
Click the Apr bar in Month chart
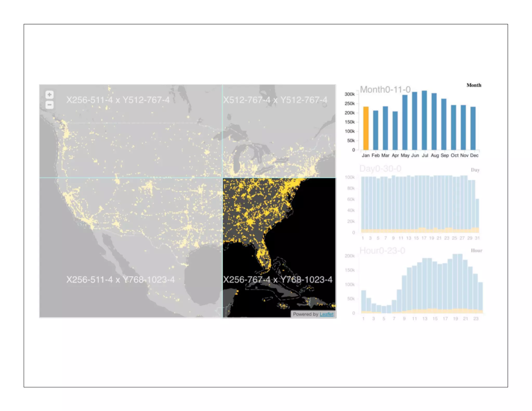pyautogui.click(x=395, y=130)
